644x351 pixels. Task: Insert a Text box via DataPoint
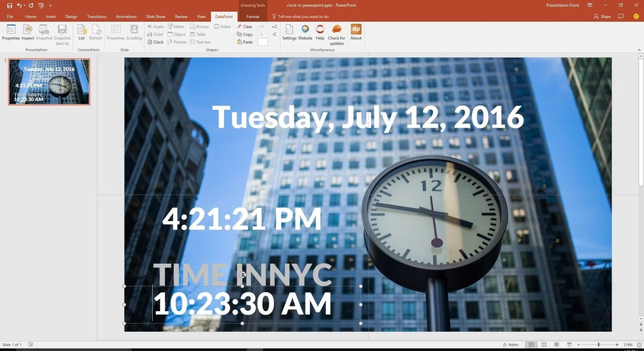[x=200, y=41]
